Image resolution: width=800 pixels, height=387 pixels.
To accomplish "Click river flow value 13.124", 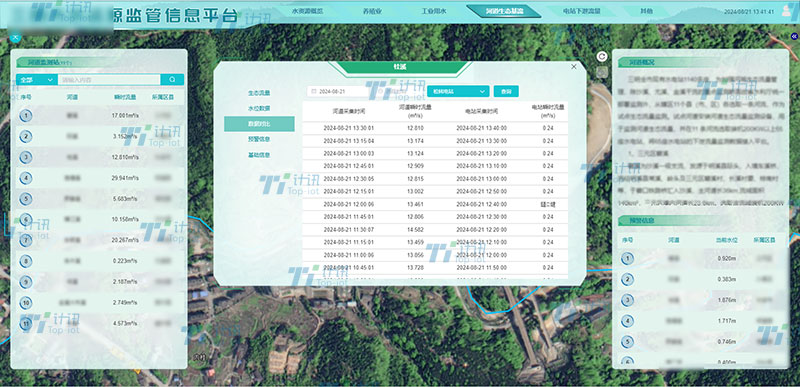I will [x=415, y=153].
